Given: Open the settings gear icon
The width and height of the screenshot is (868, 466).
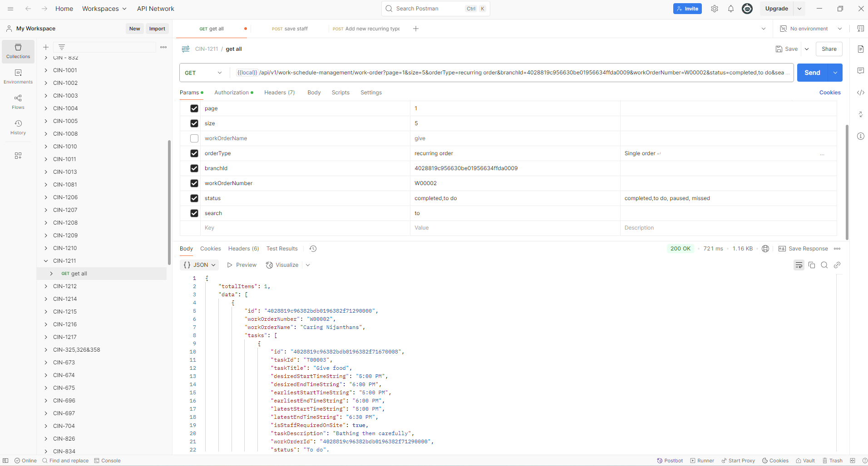Looking at the screenshot, I should [715, 9].
